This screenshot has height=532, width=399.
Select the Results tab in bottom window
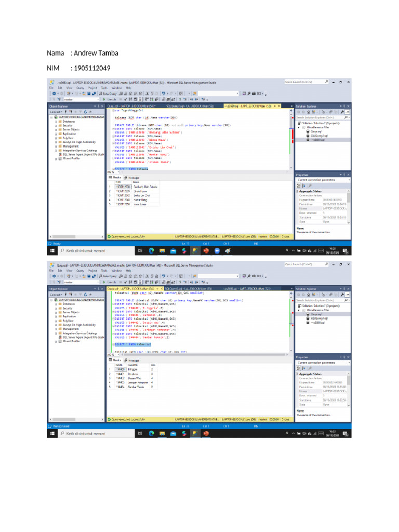(115, 361)
